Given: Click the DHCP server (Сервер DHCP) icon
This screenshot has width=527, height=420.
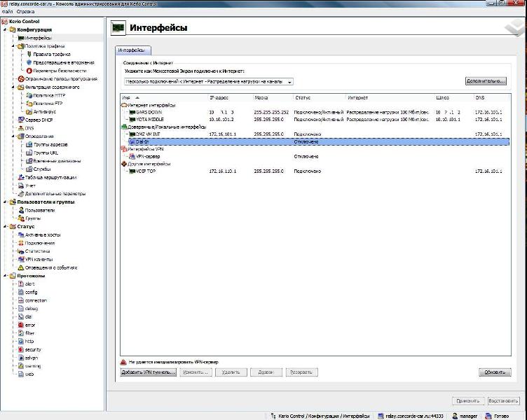Looking at the screenshot, I should 21,120.
